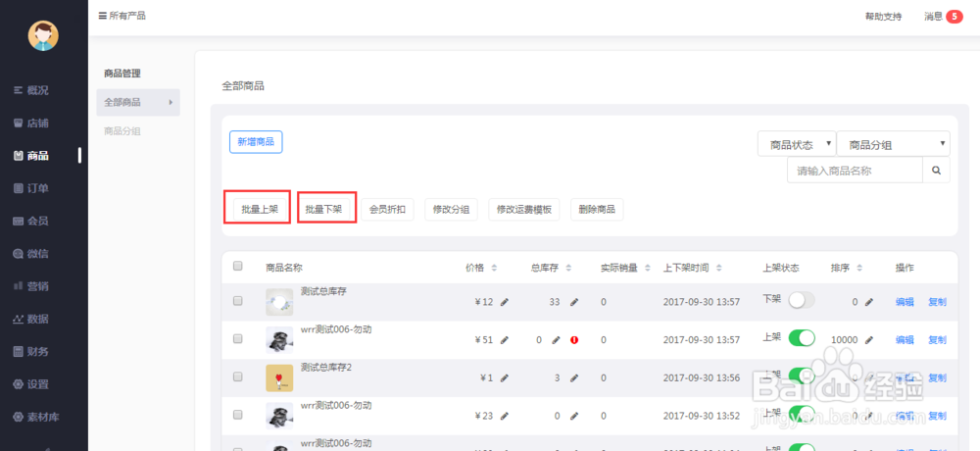Open thumbnail in ¥51 wrr测试006 row

coord(279,340)
